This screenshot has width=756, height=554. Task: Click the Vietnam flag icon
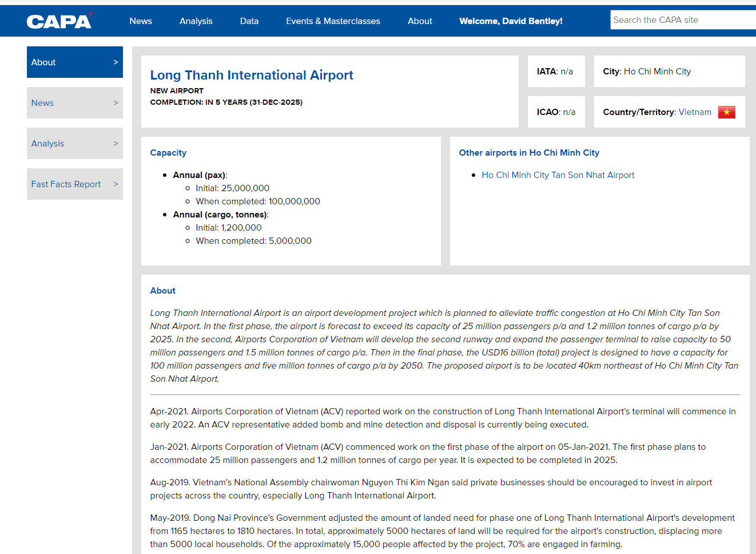pos(727,112)
